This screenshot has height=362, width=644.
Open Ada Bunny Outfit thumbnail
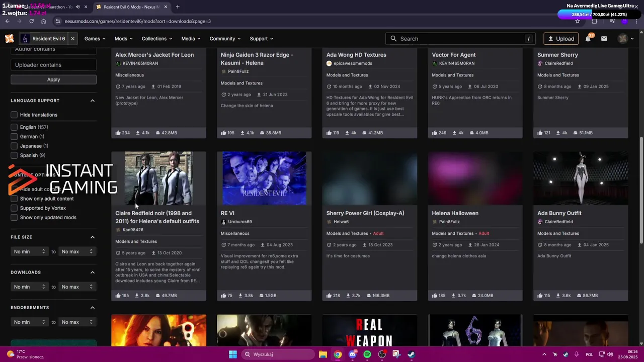(x=581, y=178)
